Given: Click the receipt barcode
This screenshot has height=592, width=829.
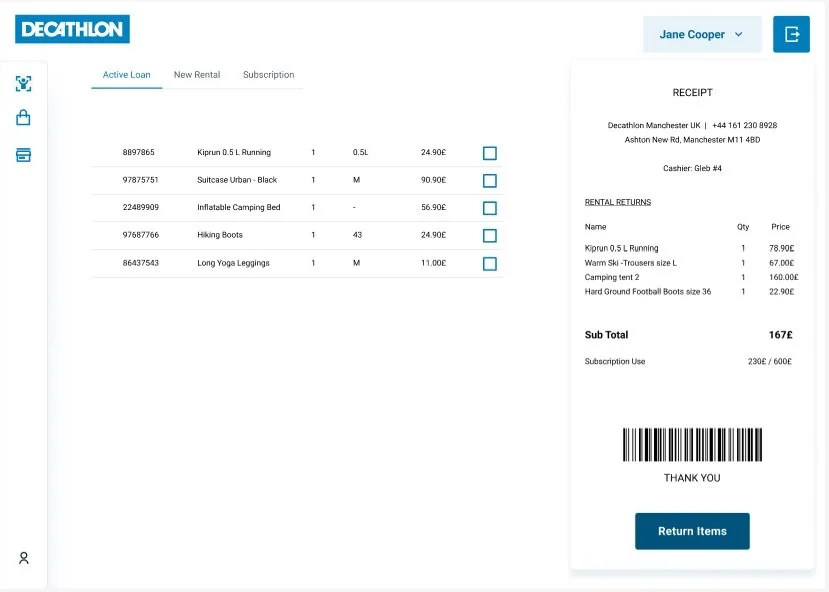Looking at the screenshot, I should 693,445.
